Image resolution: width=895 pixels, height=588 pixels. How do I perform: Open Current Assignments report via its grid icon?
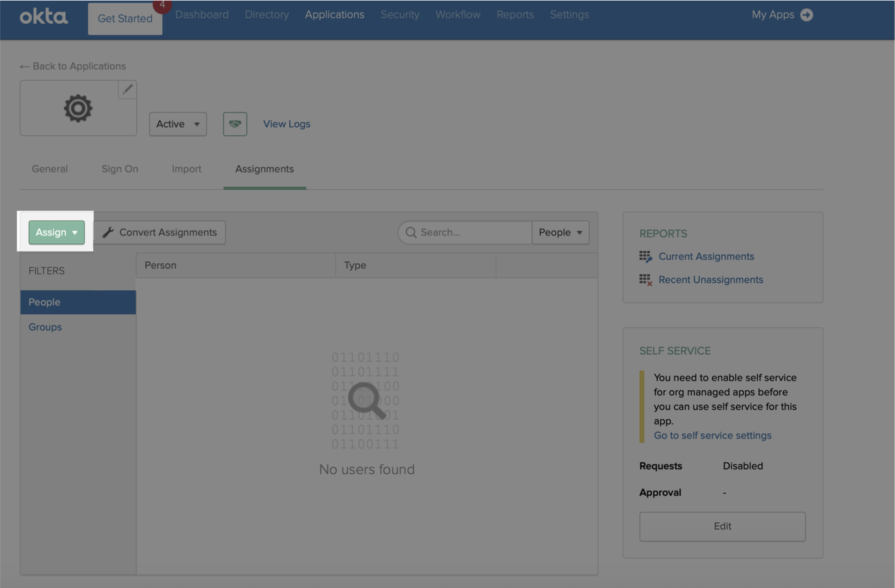[645, 256]
